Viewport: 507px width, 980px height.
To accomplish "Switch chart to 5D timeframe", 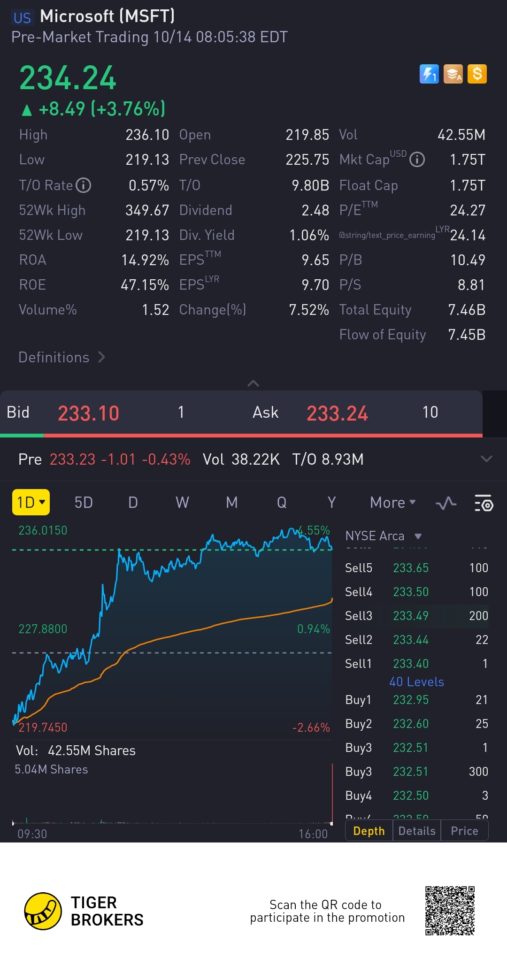I will pyautogui.click(x=84, y=503).
